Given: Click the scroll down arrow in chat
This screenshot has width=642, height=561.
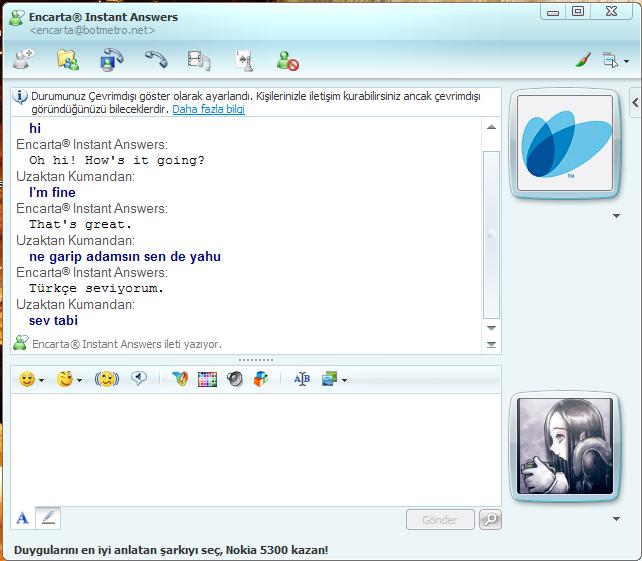Looking at the screenshot, I should [x=491, y=328].
